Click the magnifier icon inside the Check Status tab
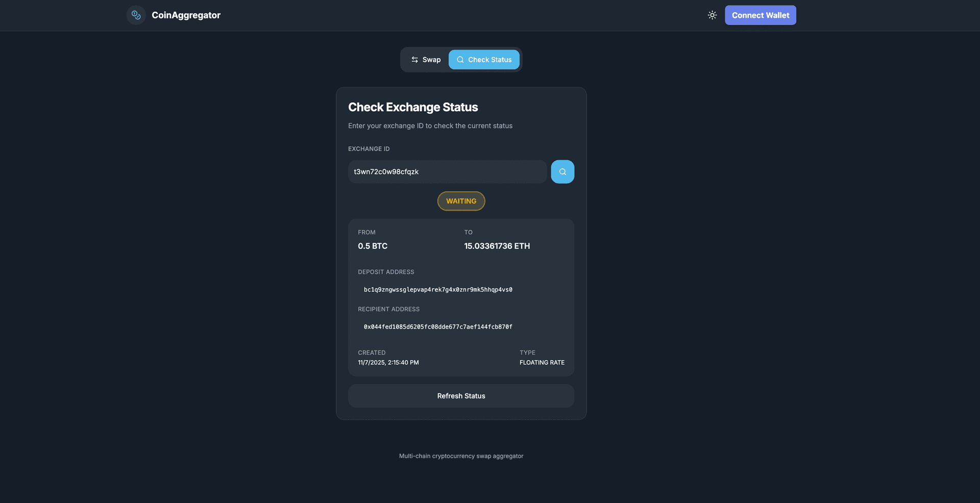 click(460, 60)
